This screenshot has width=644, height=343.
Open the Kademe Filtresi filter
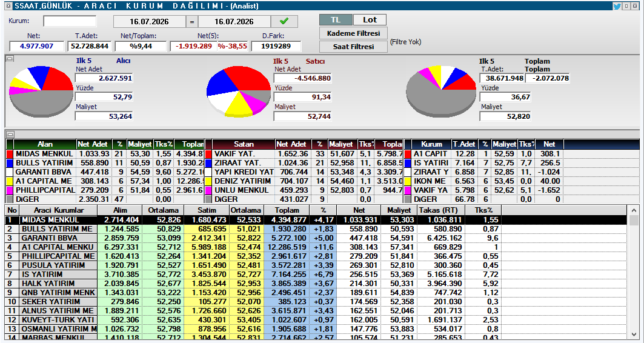tap(354, 33)
